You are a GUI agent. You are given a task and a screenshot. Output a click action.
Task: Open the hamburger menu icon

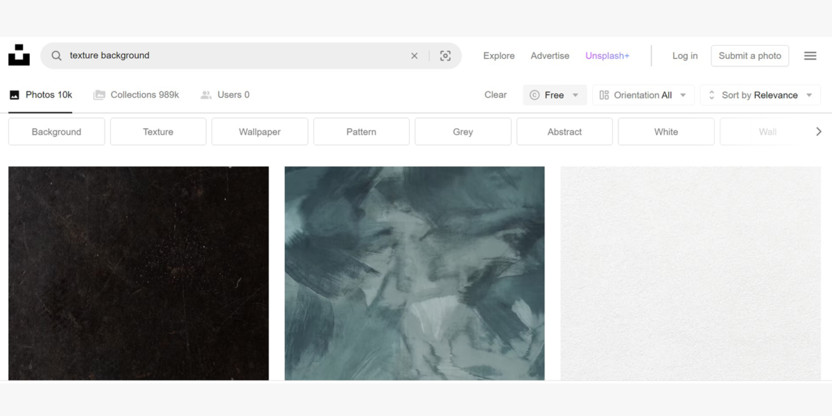click(810, 56)
